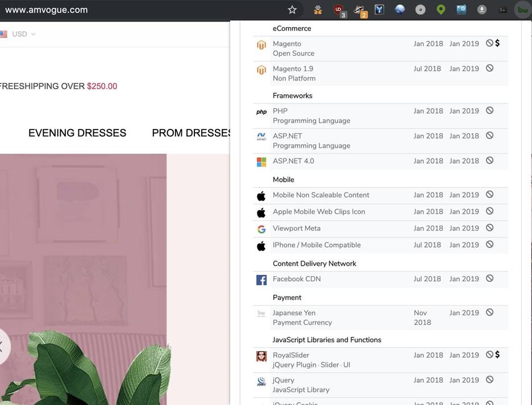This screenshot has width=532, height=405.
Task: Open the Privacy Badger extension
Action: click(359, 10)
